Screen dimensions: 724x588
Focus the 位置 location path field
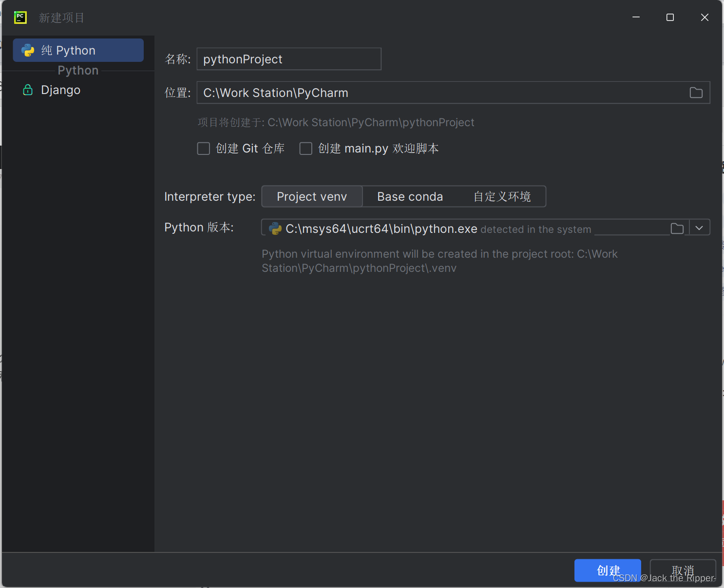[x=453, y=93]
